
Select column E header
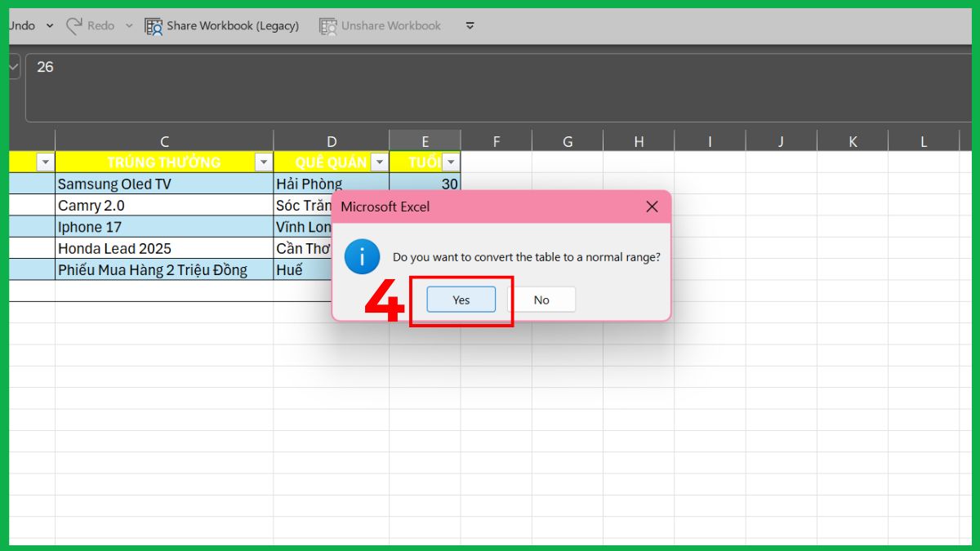[425, 140]
